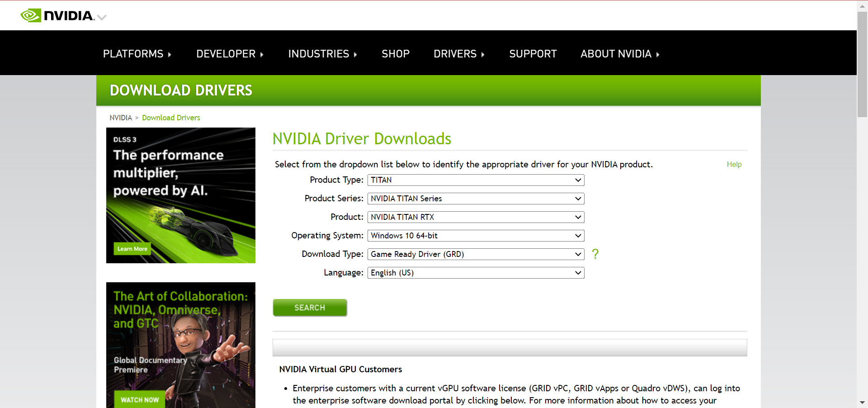Open the DLSS 3 performance multiplier banner
The height and width of the screenshot is (408, 868).
[x=181, y=195]
